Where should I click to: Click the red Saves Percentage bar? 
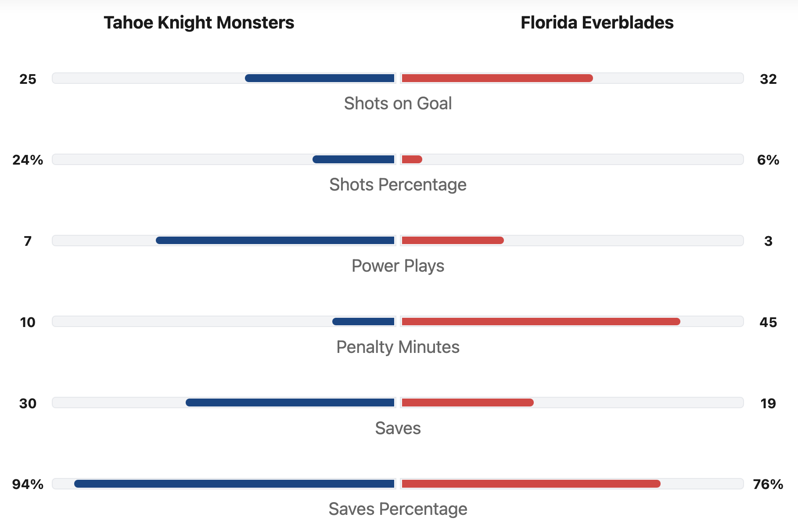point(531,484)
